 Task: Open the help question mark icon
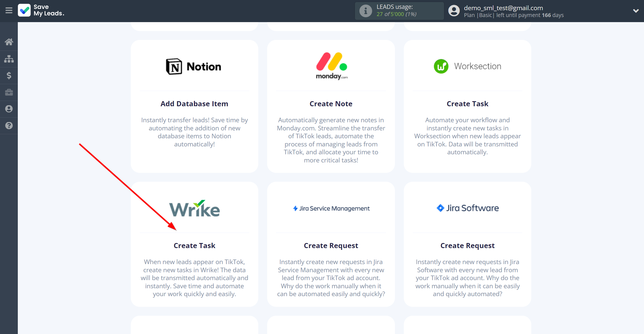(9, 126)
